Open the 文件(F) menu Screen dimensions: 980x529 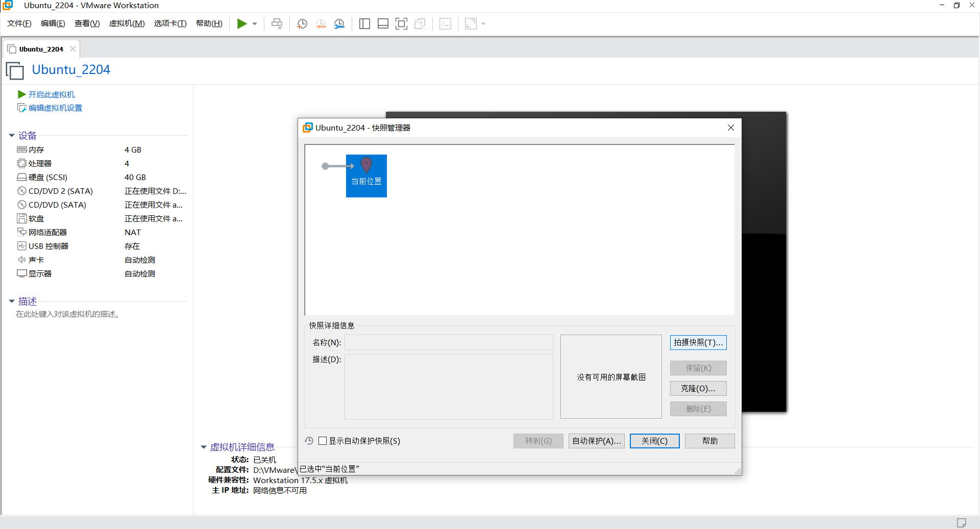[x=19, y=23]
